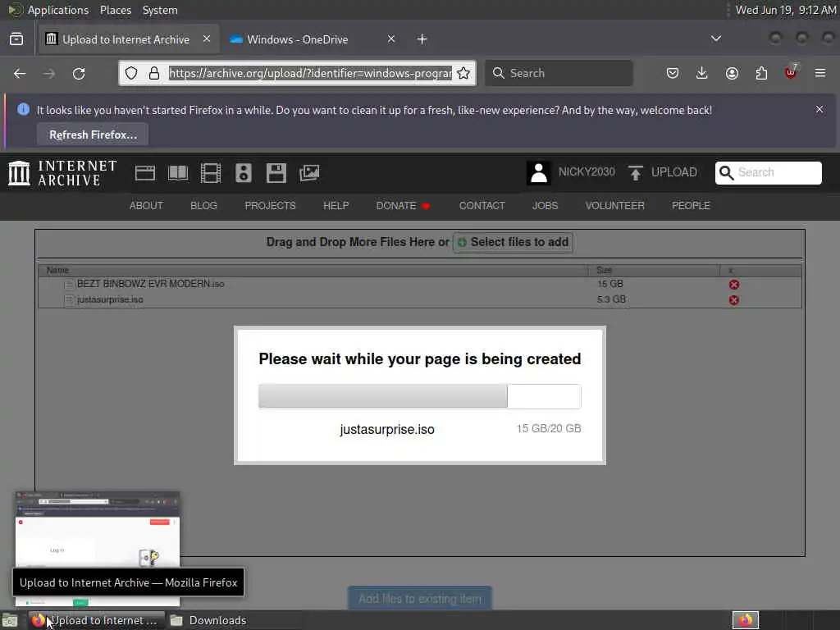Viewport: 840px width, 630px height.
Task: Click the upload arrow icon
Action: click(636, 173)
